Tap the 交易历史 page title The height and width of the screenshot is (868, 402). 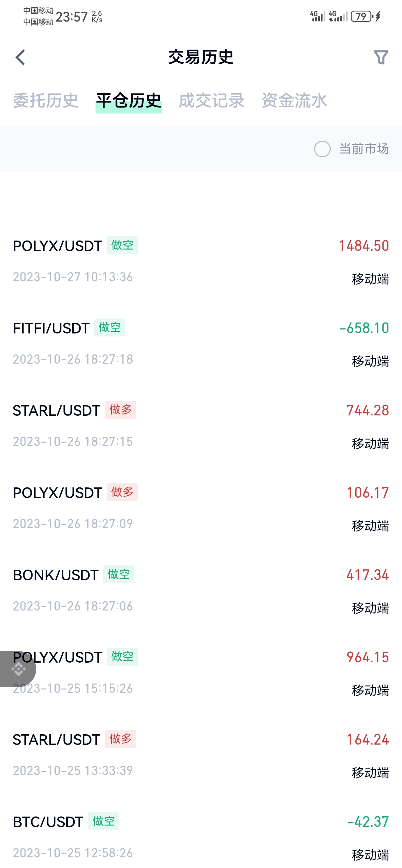click(x=201, y=57)
